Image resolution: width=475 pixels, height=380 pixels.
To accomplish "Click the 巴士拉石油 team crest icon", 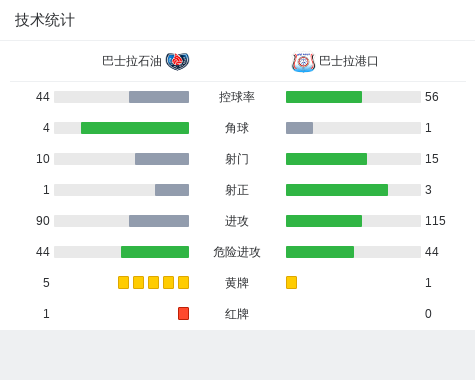I will 177,61.
